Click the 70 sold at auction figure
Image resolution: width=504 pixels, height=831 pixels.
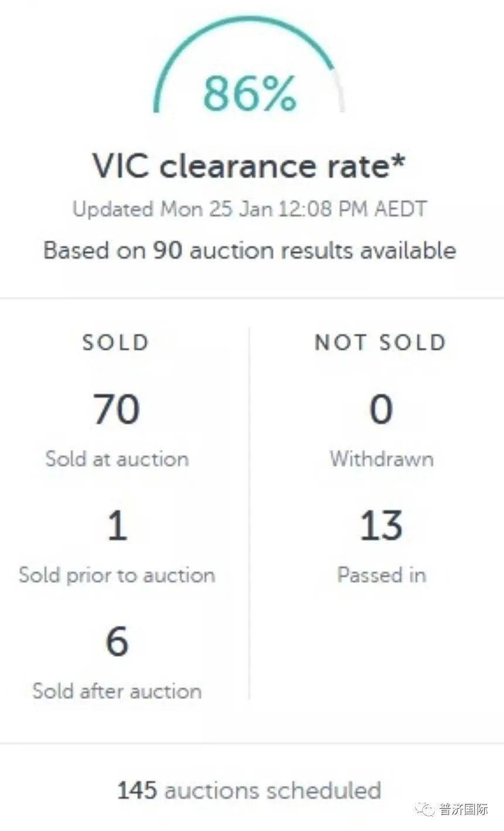pyautogui.click(x=117, y=409)
